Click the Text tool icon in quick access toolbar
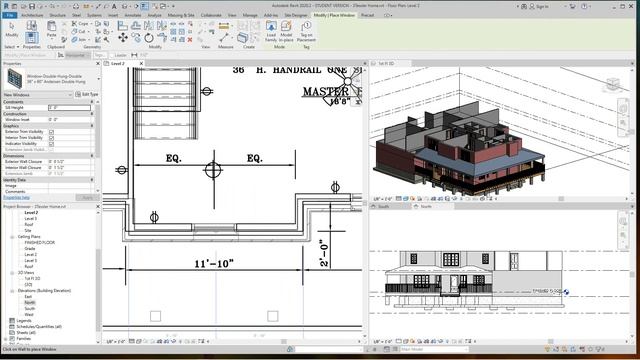The width and height of the screenshot is (640, 360). pos(114,7)
